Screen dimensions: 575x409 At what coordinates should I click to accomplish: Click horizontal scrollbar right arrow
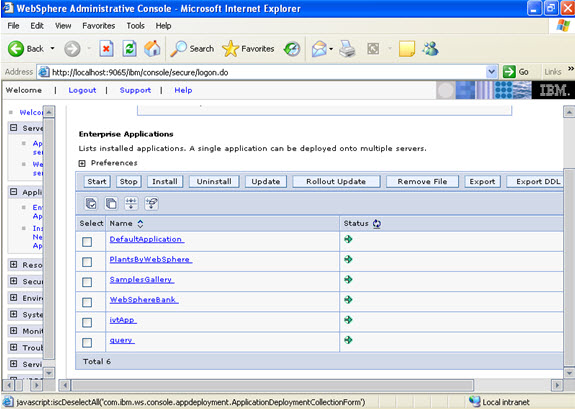pyautogui.click(x=557, y=385)
